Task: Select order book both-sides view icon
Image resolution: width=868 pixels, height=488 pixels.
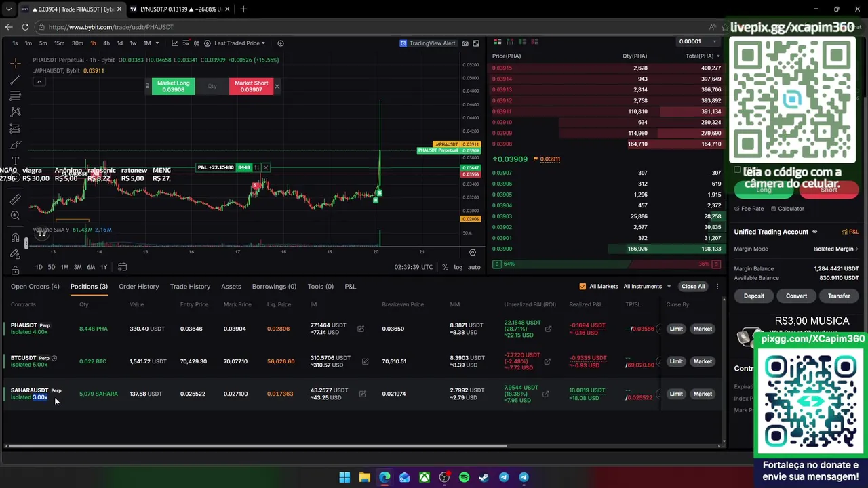Action: coord(497,42)
